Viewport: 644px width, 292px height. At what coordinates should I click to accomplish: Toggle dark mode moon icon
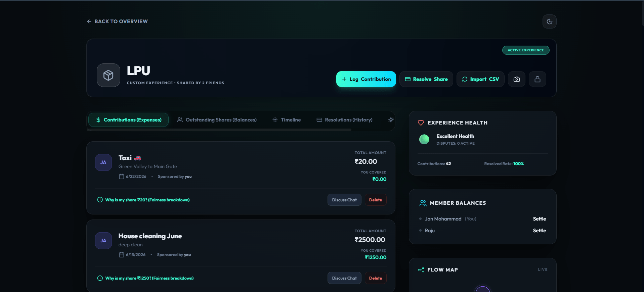point(549,21)
